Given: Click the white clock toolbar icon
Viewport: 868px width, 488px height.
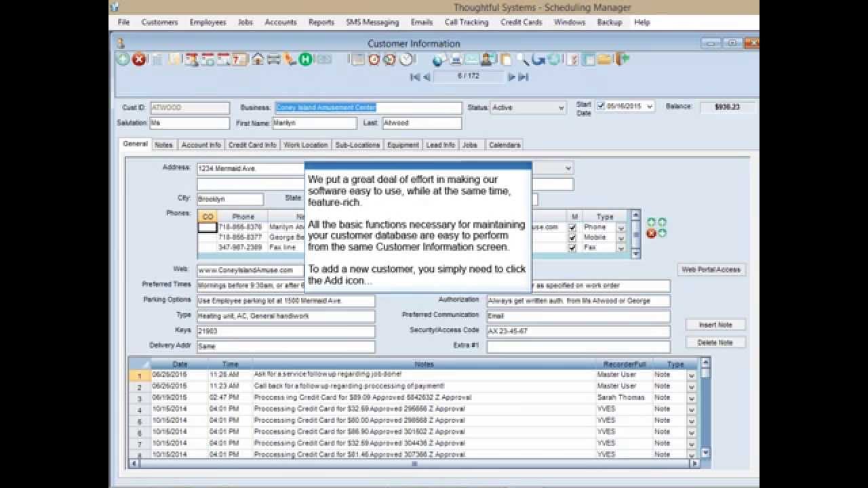Looking at the screenshot, I should [x=406, y=60].
